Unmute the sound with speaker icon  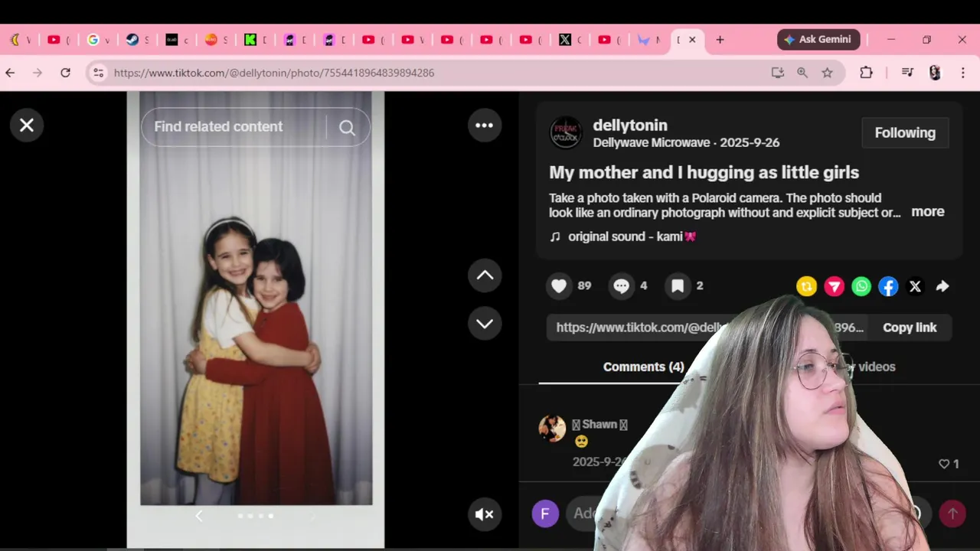(485, 514)
